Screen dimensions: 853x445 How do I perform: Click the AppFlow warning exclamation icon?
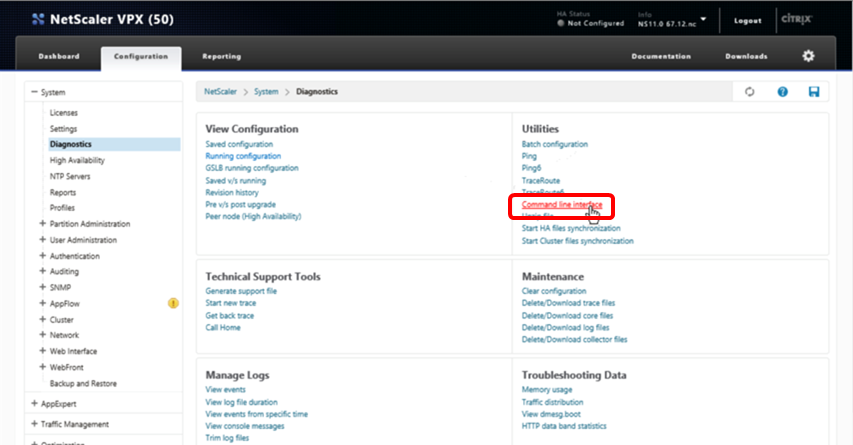pos(173,304)
